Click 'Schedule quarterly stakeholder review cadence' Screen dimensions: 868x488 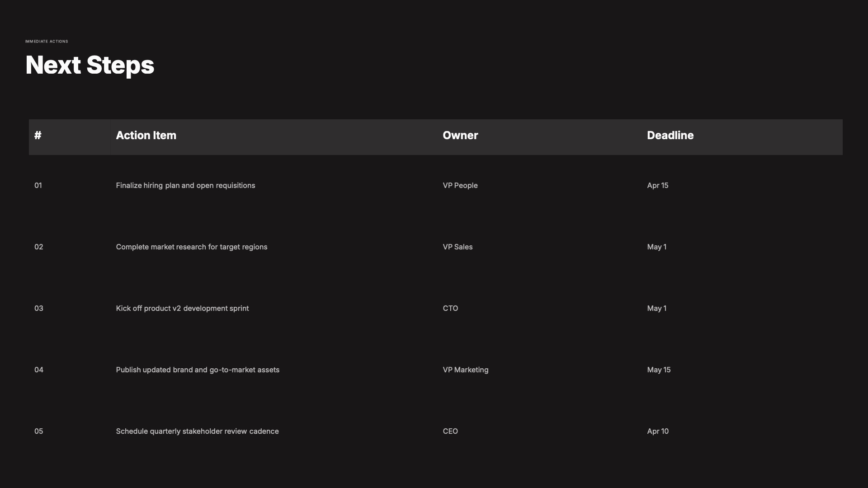197,432
